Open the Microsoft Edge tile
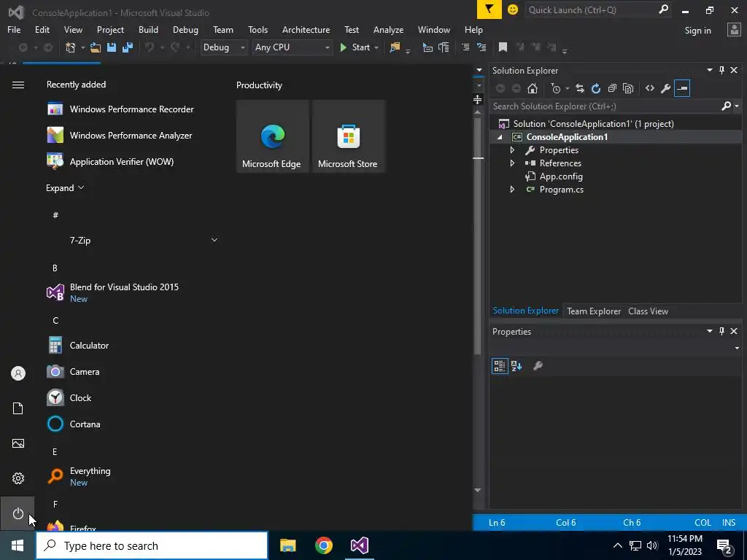 272,136
